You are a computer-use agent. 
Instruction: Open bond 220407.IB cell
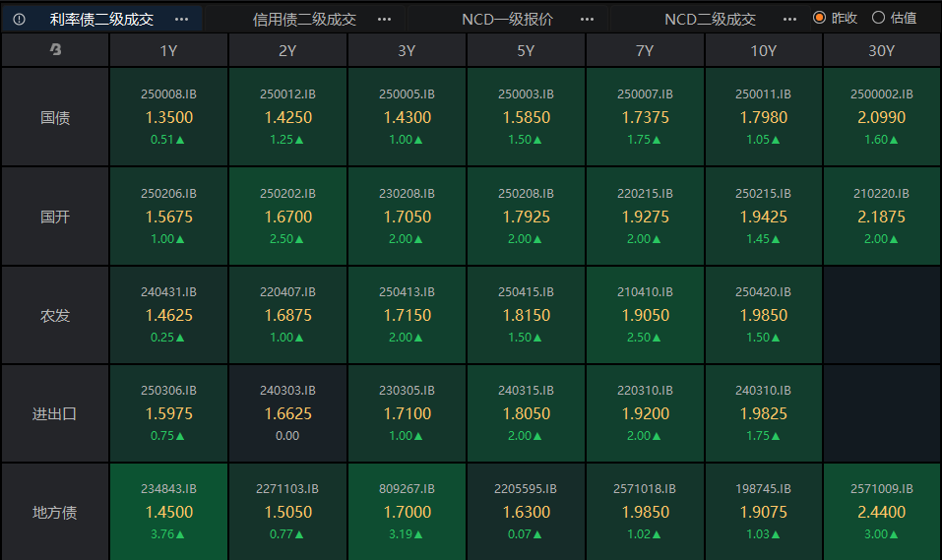[x=287, y=315]
